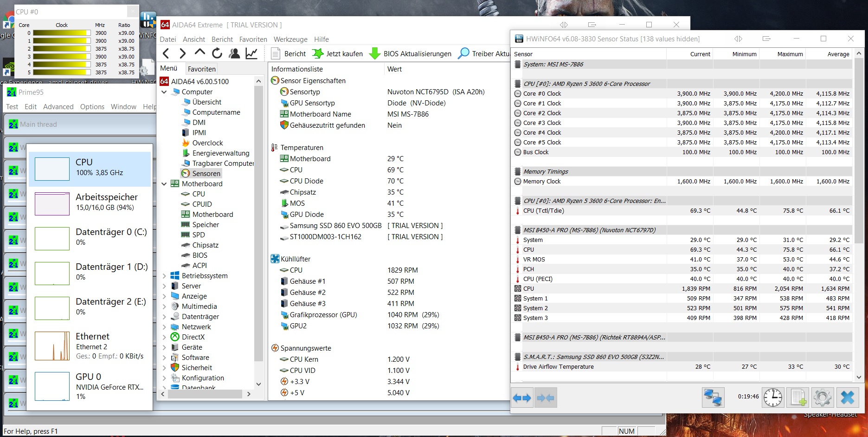Image resolution: width=868 pixels, height=437 pixels.
Task: Select the Arbeitsspeicher performance entry
Action: 90,204
